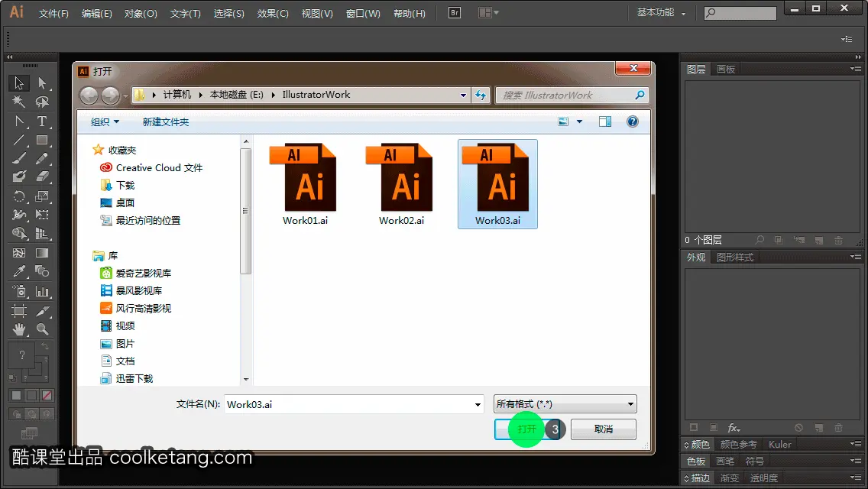The image size is (868, 489).
Task: Select the Pen tool
Action: pos(19,121)
